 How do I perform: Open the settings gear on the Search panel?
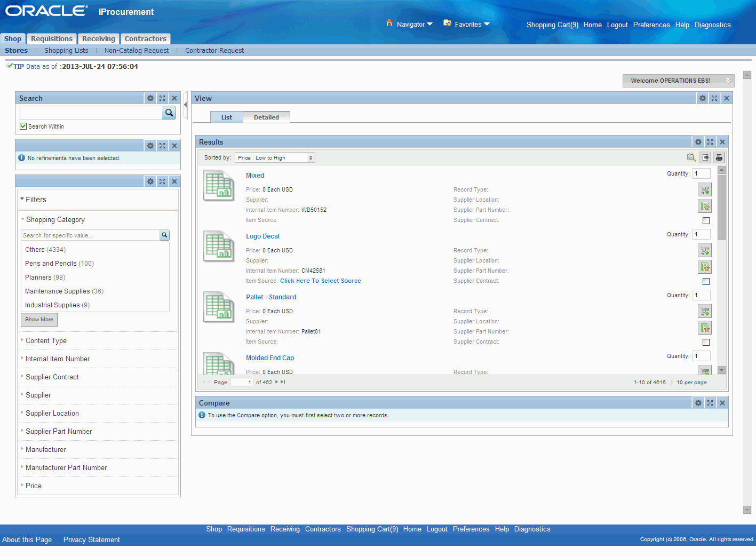pyautogui.click(x=150, y=98)
